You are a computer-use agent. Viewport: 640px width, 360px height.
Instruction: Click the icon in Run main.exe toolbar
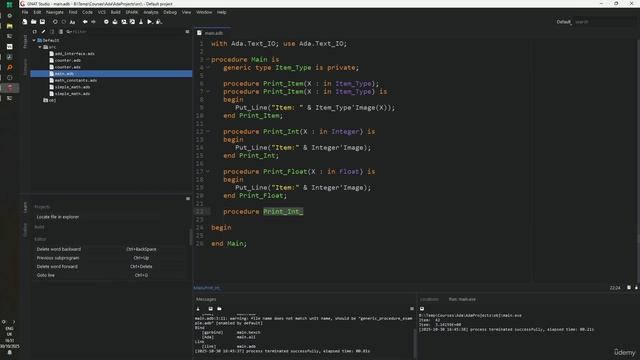(x=422, y=309)
